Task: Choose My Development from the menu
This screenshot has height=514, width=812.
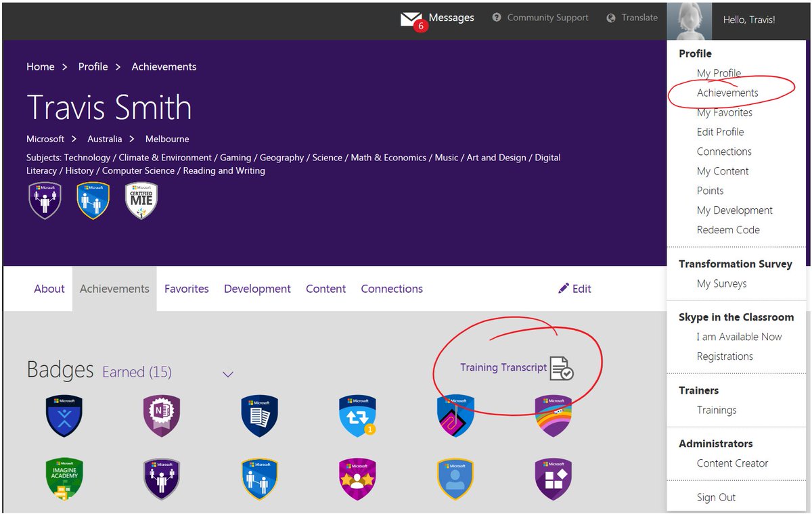Action: click(x=735, y=210)
